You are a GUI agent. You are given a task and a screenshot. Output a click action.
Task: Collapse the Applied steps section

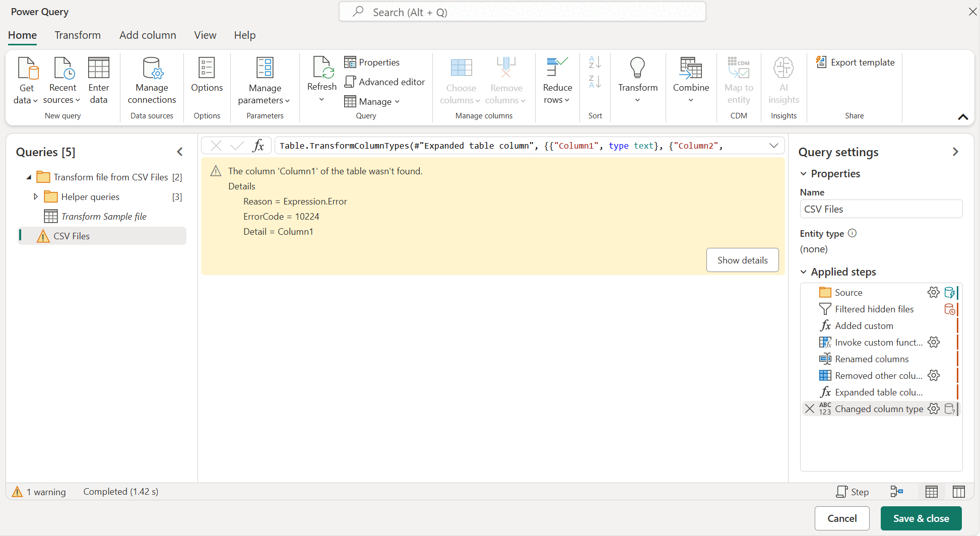pos(804,272)
